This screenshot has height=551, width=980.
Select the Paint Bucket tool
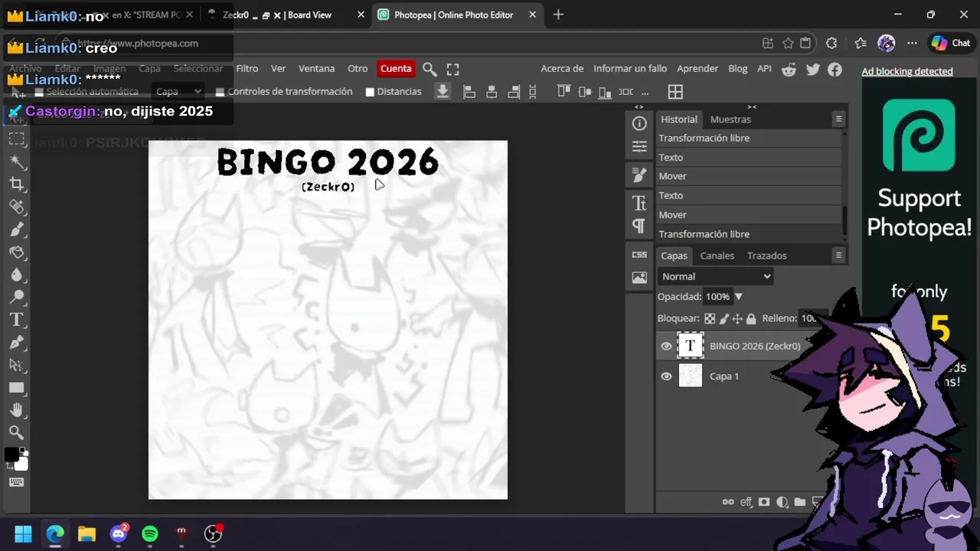(16, 252)
